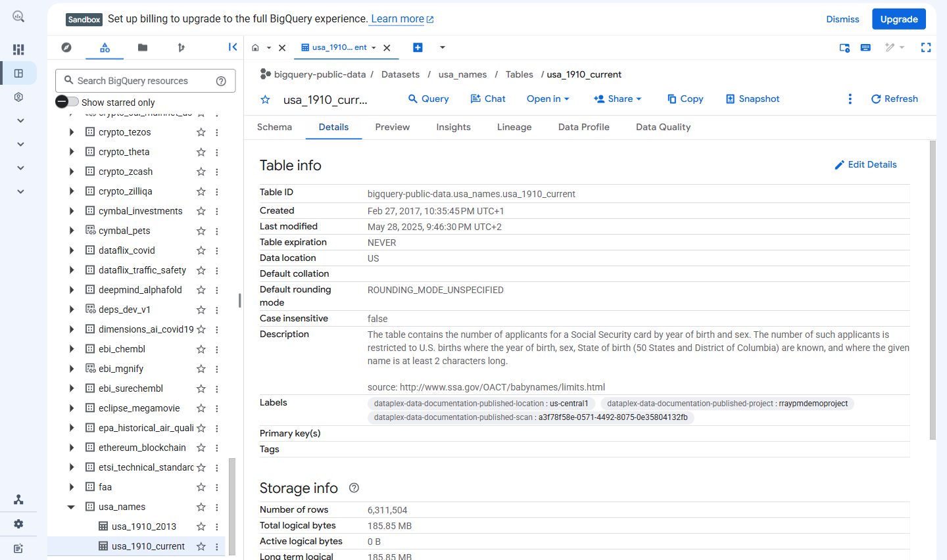Screen dimensions: 947x560
Task: Open the Open in dropdown
Action: (x=548, y=99)
